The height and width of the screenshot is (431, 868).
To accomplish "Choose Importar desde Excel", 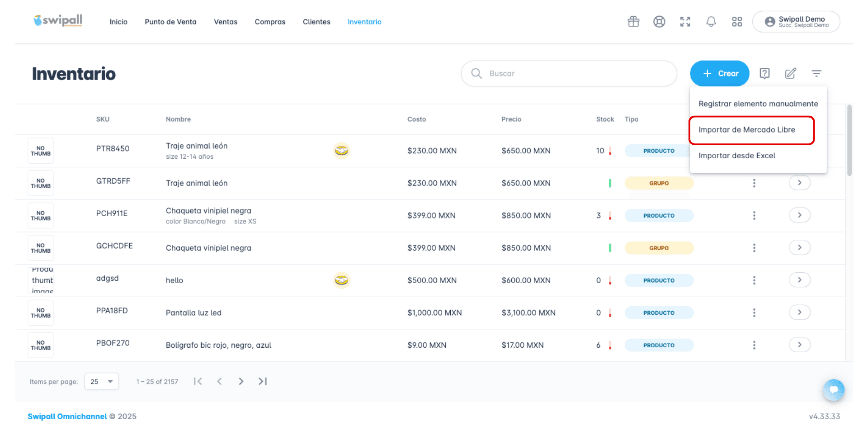I will pyautogui.click(x=758, y=156).
